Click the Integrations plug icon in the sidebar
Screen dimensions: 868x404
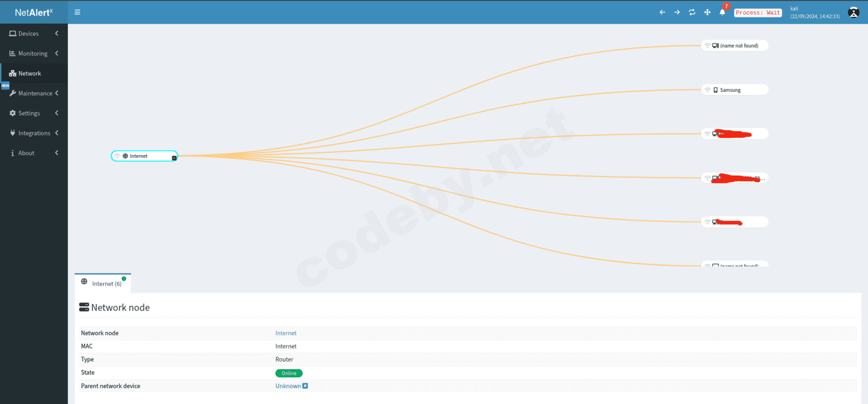tap(12, 133)
